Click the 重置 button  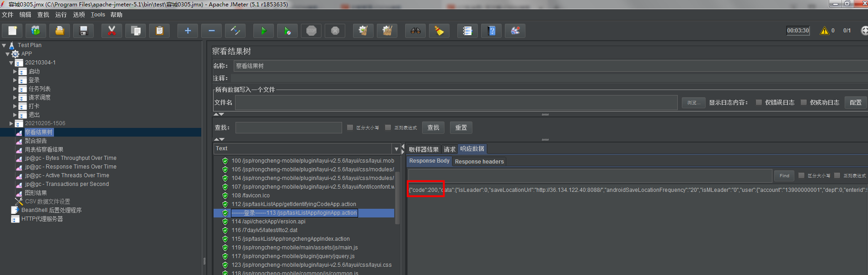click(x=461, y=127)
